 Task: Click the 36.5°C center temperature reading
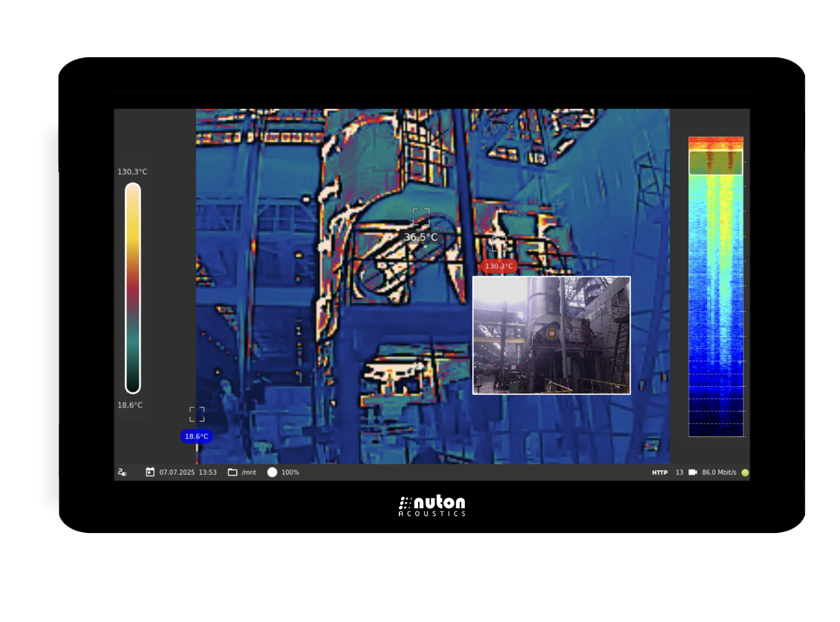click(x=421, y=237)
